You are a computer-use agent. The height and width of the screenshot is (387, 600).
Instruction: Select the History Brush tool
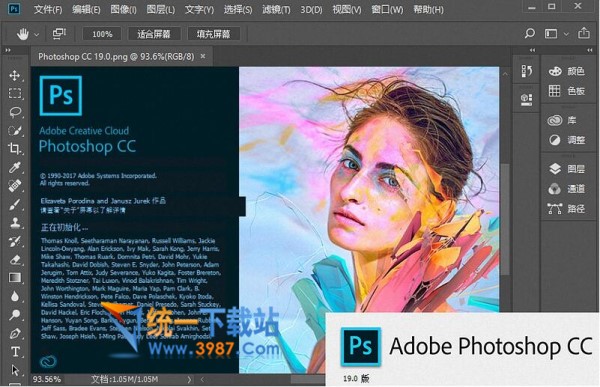15,241
